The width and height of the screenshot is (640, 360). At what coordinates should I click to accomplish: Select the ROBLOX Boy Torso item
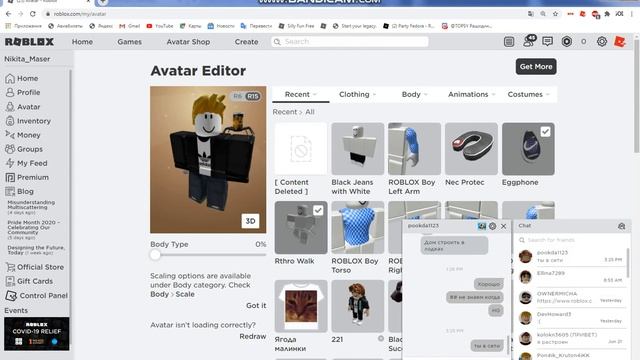coord(358,227)
